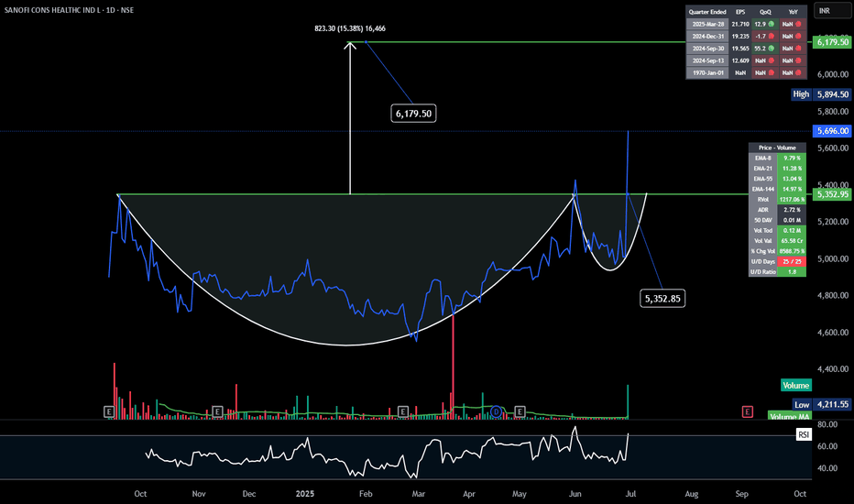Click the green Volume label
Image resolution: width=854 pixels, height=504 pixels.
click(795, 385)
